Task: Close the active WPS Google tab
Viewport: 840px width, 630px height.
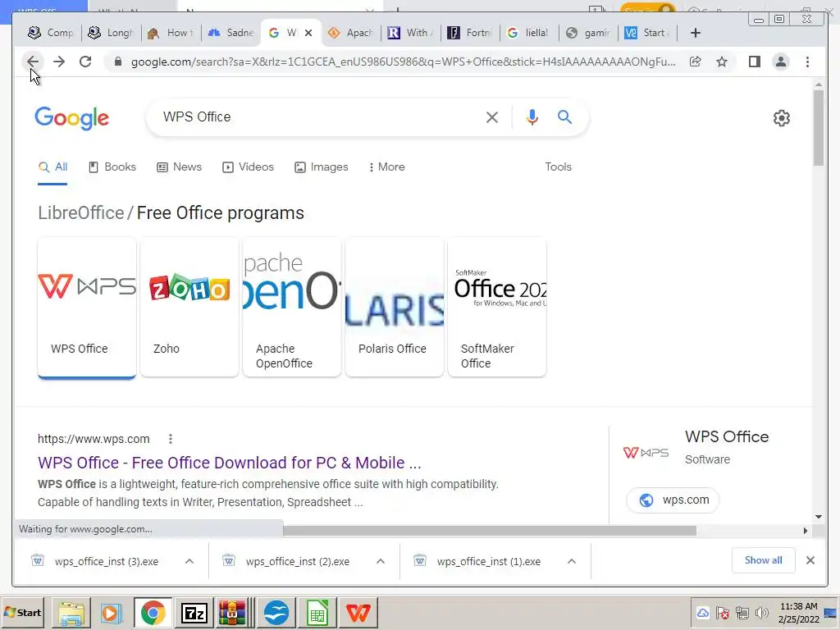Action: point(308,33)
